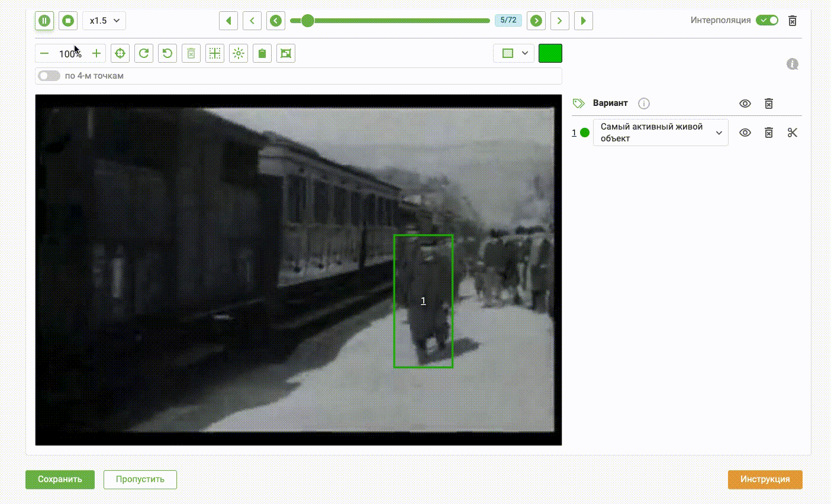Toggle the Интерполяция switch

767,21
